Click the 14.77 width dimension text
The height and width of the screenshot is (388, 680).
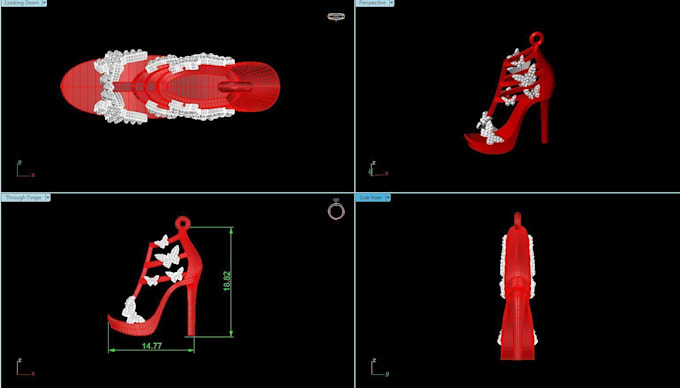click(x=152, y=346)
